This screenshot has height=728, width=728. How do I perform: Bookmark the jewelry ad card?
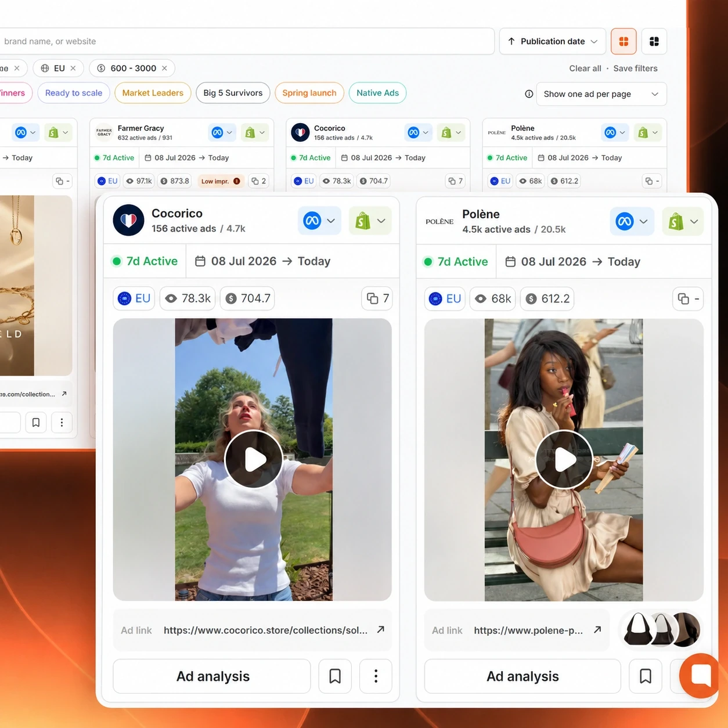pyautogui.click(x=35, y=422)
